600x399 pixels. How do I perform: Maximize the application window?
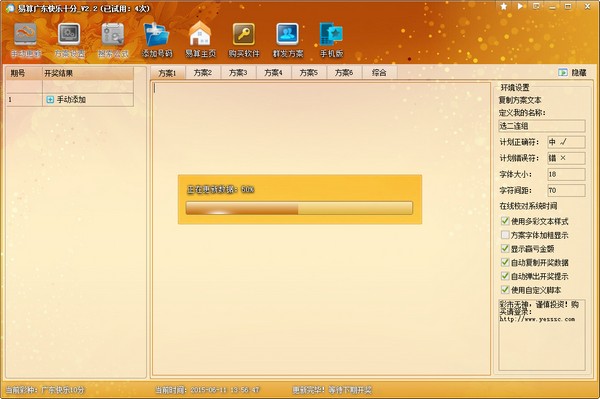(x=568, y=7)
